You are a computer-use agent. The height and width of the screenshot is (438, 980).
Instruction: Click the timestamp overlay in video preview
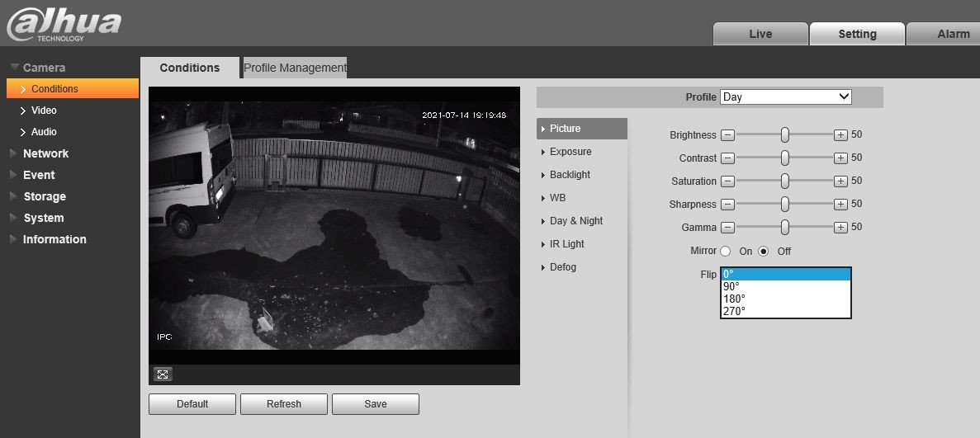pyautogui.click(x=464, y=115)
